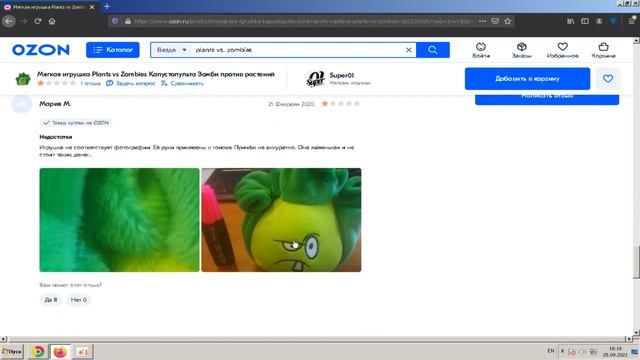Open the Super01 store name link

342,75
